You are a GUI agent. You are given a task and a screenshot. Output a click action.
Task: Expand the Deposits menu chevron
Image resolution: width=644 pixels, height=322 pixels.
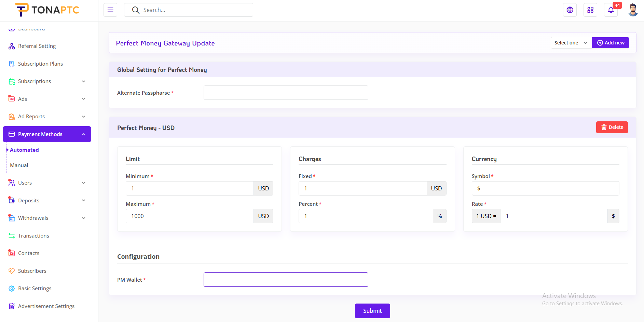[84, 201]
